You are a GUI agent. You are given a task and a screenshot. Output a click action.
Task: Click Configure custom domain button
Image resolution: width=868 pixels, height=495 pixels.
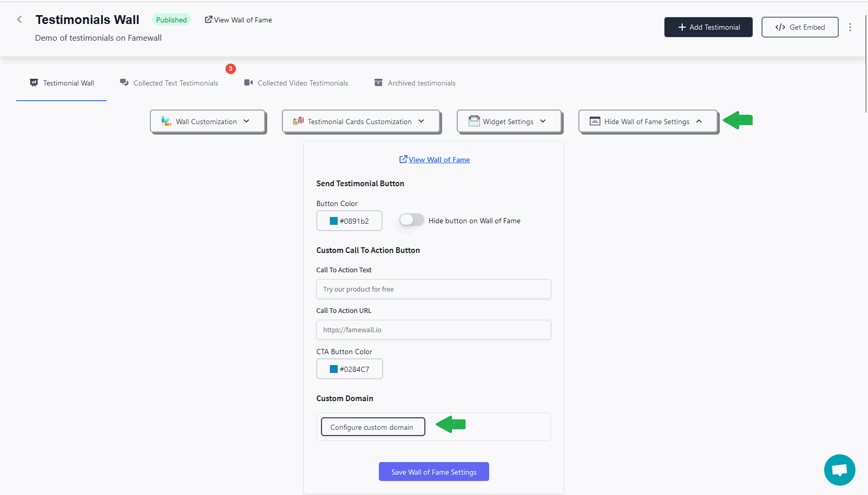coord(373,427)
